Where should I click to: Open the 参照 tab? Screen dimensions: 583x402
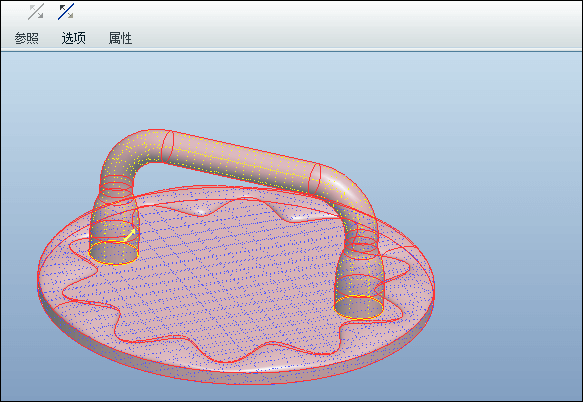tap(26, 38)
